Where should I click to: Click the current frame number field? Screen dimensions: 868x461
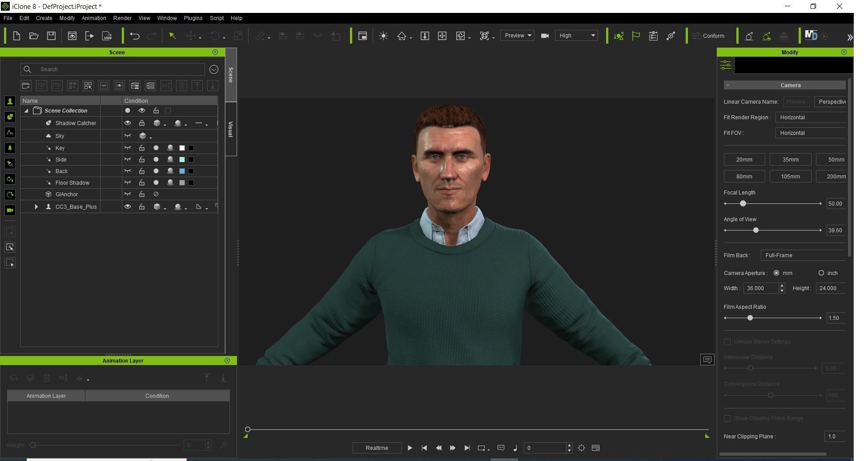click(x=544, y=448)
